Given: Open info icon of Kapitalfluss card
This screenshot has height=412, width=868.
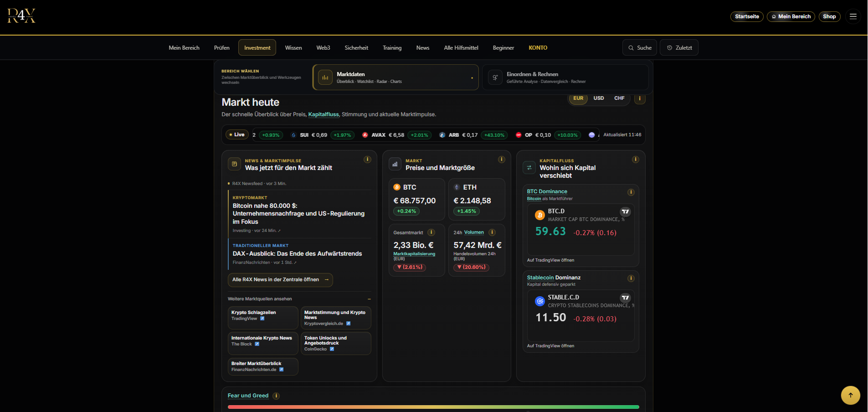Looking at the screenshot, I should pyautogui.click(x=635, y=160).
